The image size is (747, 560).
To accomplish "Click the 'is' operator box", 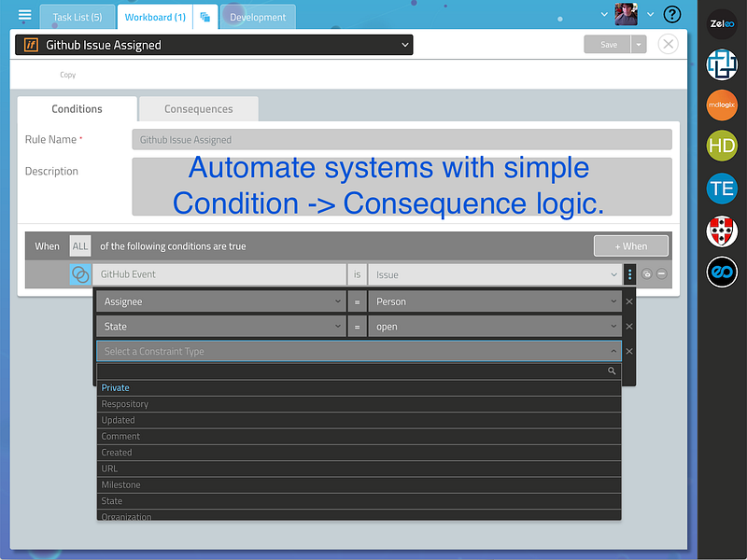I will (357, 274).
